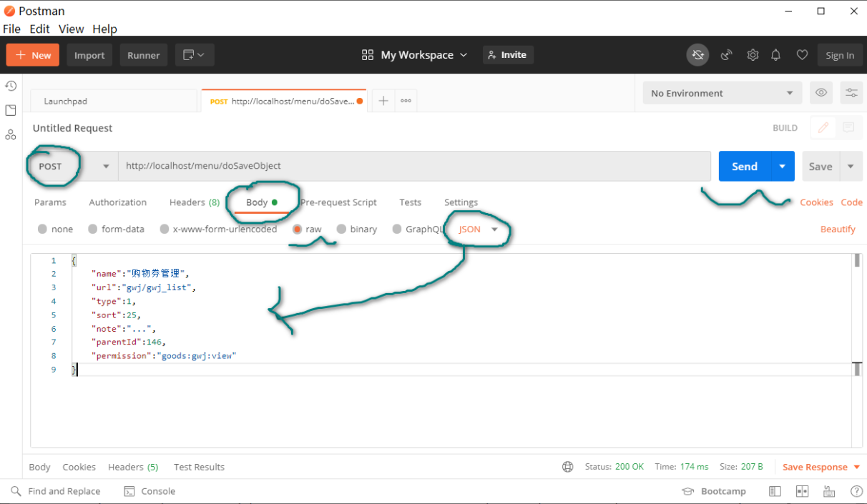Open the APIs sidebar icon

pos(11,134)
